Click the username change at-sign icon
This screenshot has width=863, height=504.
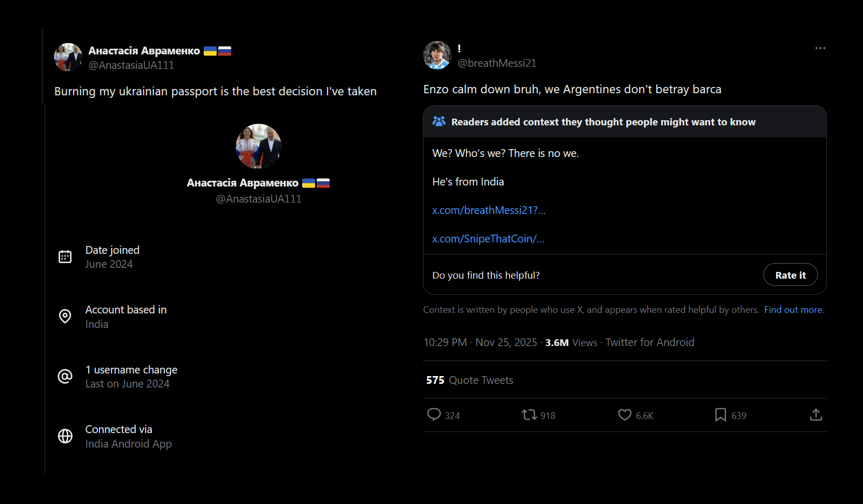coord(65,377)
